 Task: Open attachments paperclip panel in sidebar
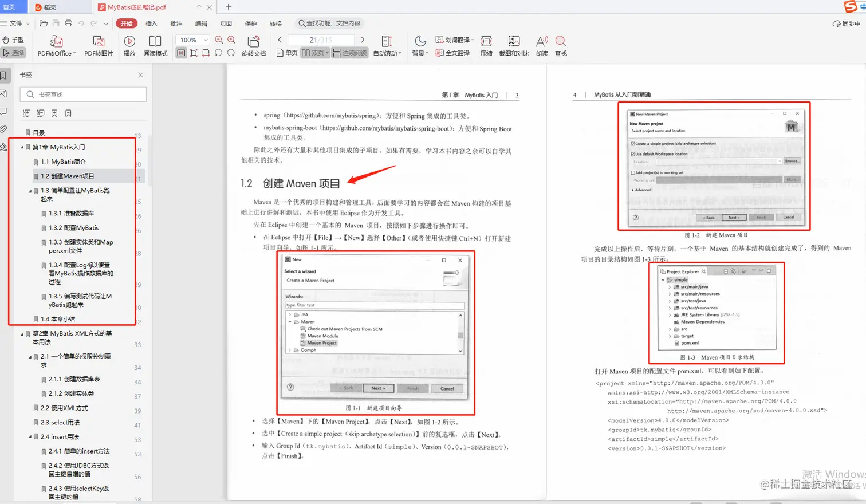pos(3,129)
